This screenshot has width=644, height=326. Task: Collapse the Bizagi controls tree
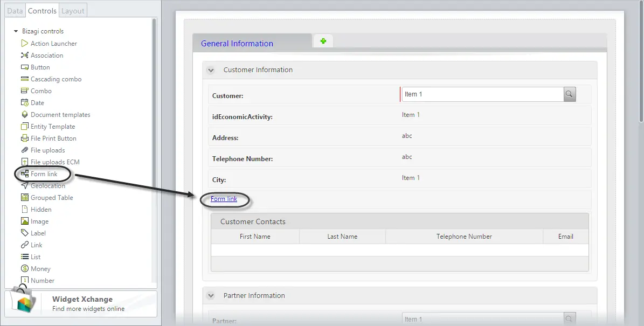[x=16, y=31]
